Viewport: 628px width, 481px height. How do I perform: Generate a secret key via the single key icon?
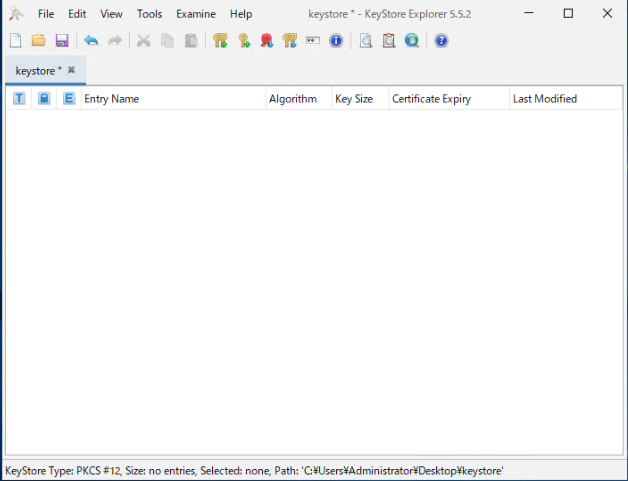click(244, 40)
